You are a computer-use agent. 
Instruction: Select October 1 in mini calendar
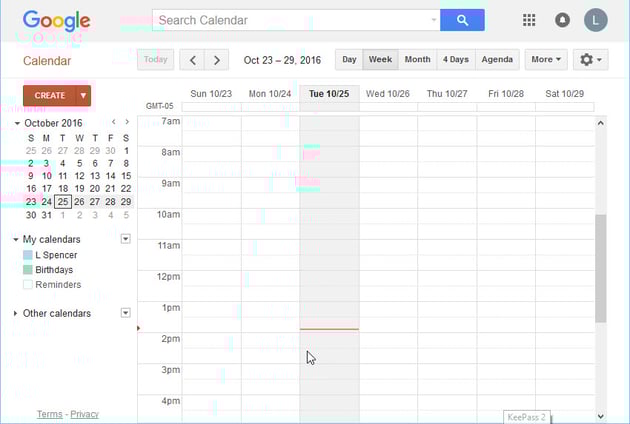pyautogui.click(x=126, y=151)
